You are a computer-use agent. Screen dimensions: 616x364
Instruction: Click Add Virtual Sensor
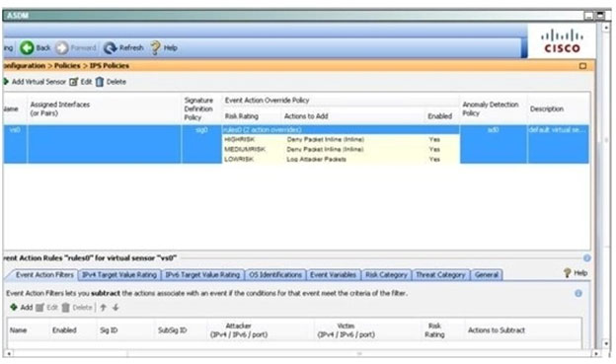[x=35, y=82]
